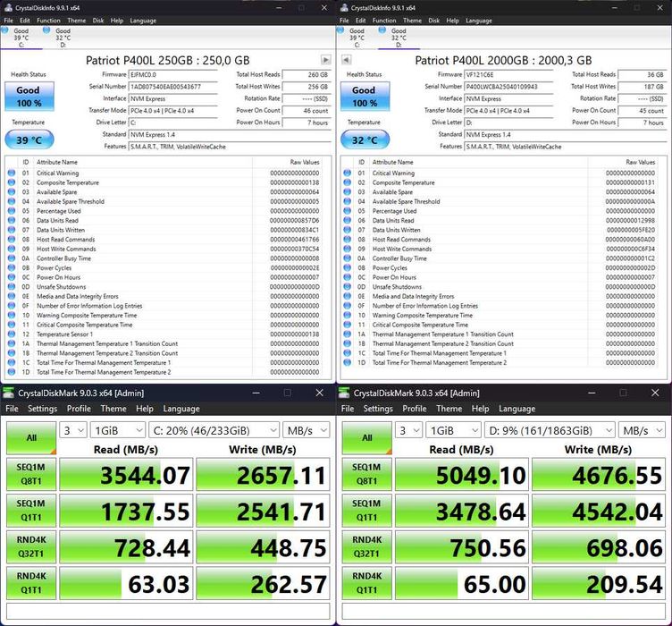This screenshot has height=626, width=672.
Task: Click previous disk arrow in 2000GB CrystalDiskInfo window
Action: pos(347,60)
